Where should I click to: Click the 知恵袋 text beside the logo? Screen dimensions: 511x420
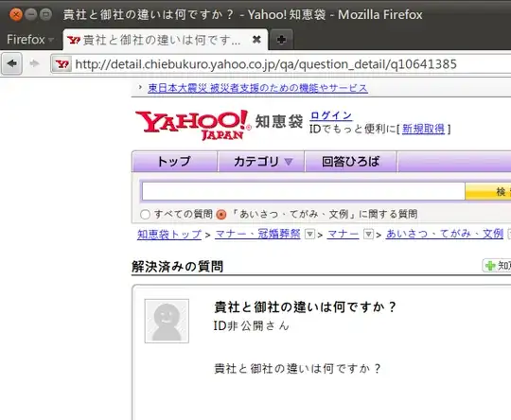click(279, 121)
